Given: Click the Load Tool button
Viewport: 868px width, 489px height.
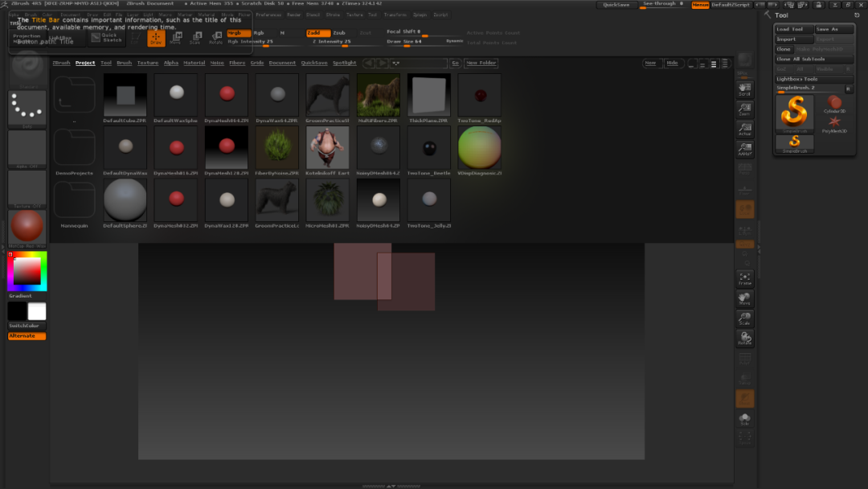Looking at the screenshot, I should [x=794, y=29].
